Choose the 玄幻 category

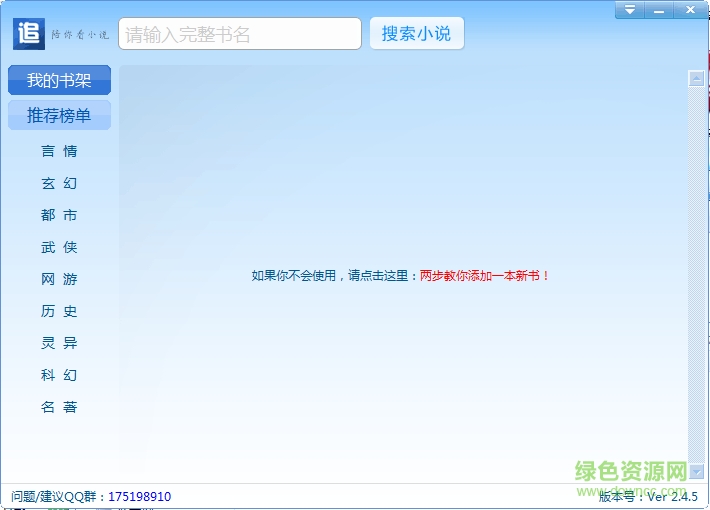point(59,183)
